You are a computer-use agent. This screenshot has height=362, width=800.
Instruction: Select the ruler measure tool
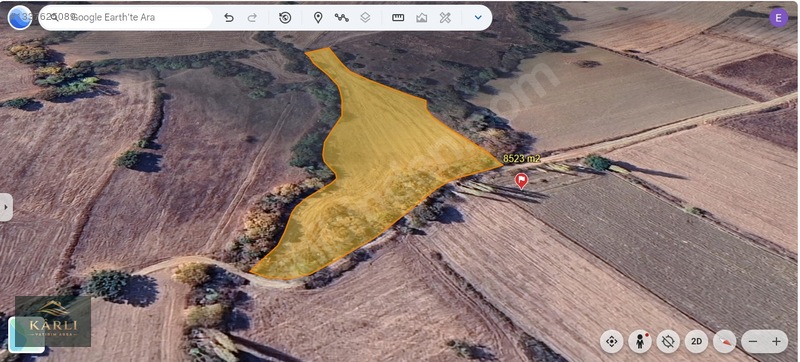point(398,18)
